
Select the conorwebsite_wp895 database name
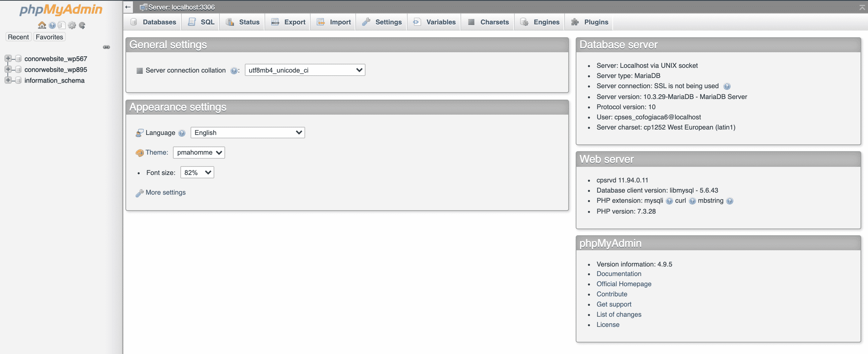[56, 70]
